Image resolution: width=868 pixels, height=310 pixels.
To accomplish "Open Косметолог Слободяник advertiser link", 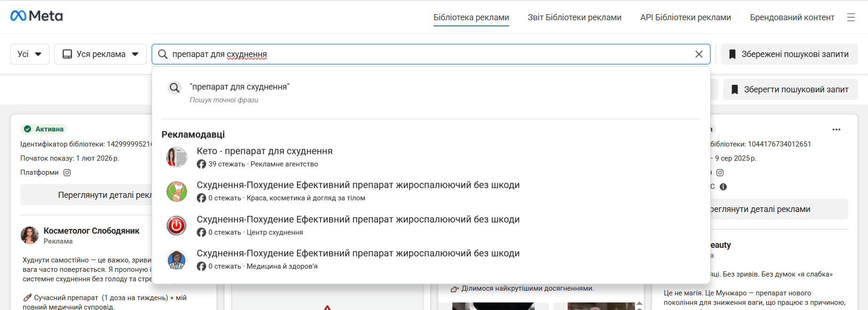I will pyautogui.click(x=91, y=231).
